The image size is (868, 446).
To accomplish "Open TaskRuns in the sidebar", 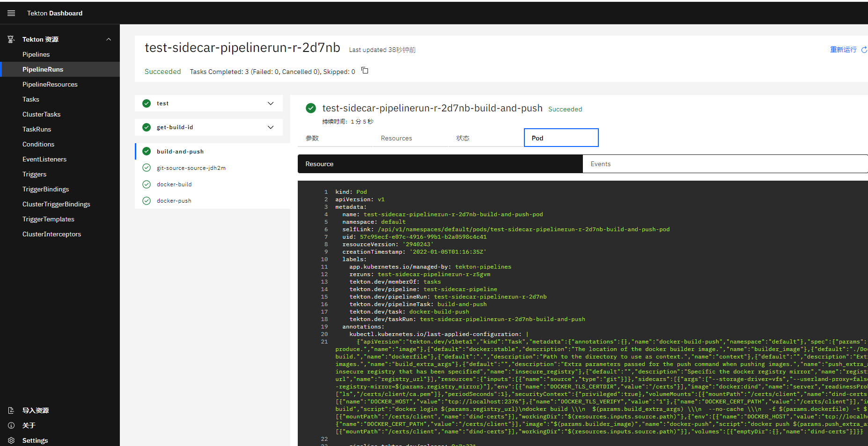I will [x=60, y=129].
